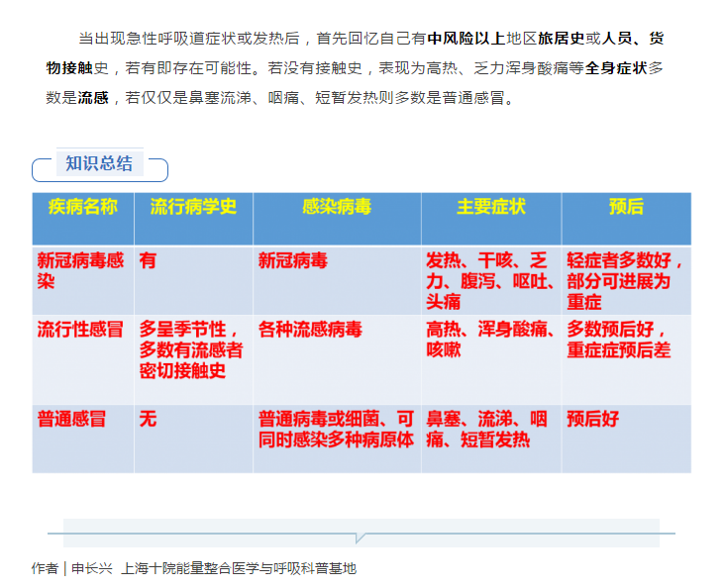Select the 流行病学史 column header
Image resolution: width=724 pixels, height=588 pixels.
click(193, 219)
